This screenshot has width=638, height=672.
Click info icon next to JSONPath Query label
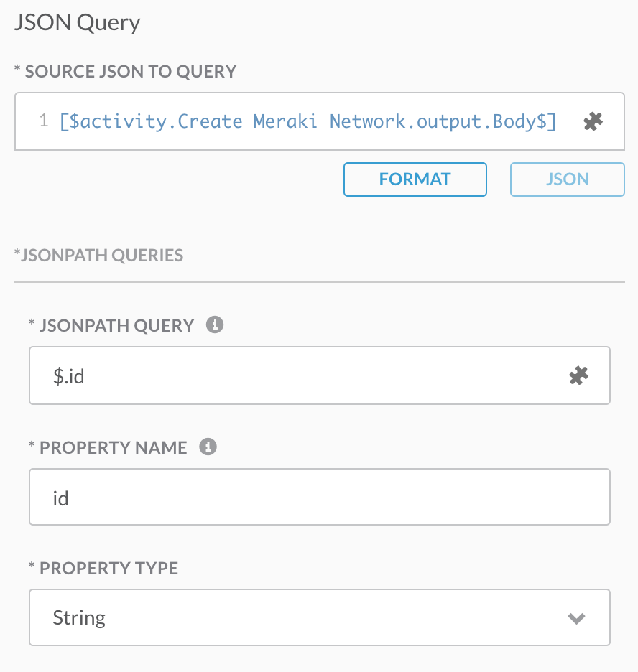tap(214, 325)
